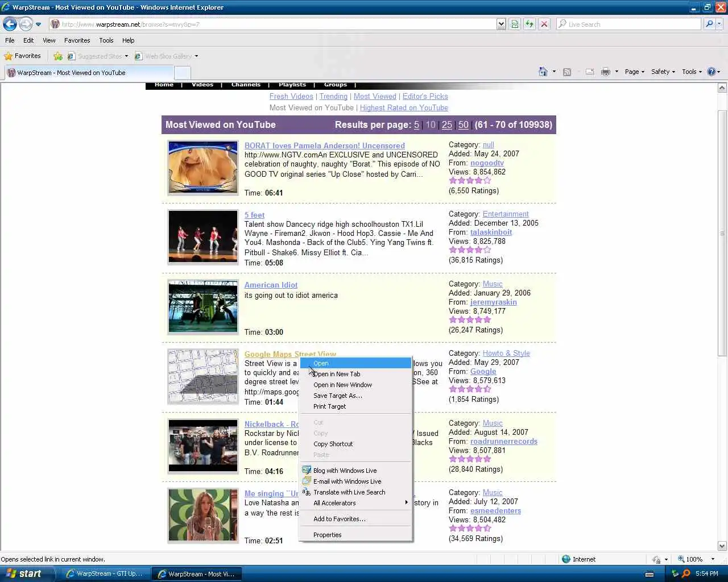Click the Read Mail icon
The width and height of the screenshot is (728, 582).
tap(590, 72)
